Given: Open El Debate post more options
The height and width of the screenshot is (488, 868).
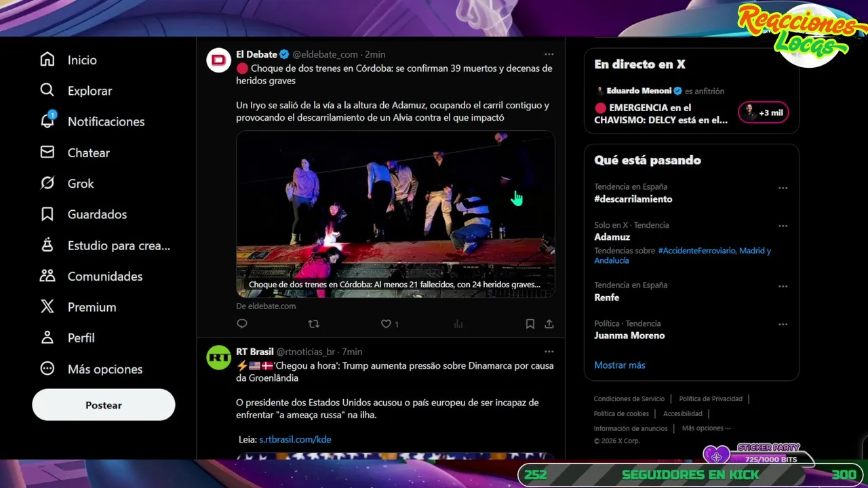Looking at the screenshot, I should point(549,54).
